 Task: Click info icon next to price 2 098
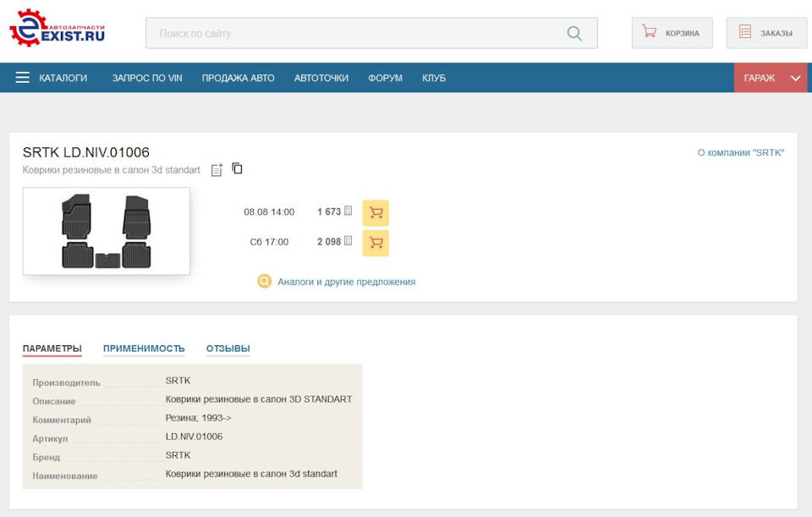tap(348, 241)
